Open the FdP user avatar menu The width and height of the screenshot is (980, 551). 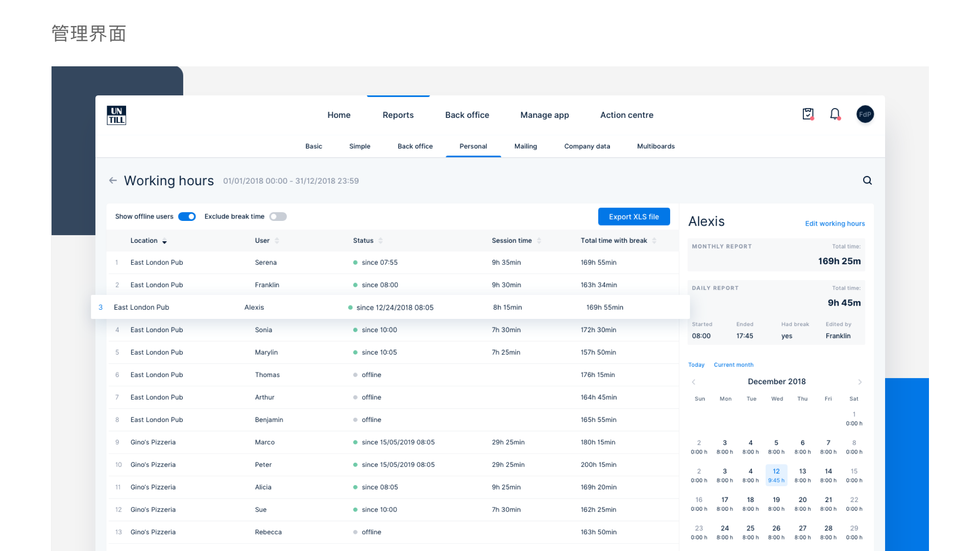[x=865, y=114]
